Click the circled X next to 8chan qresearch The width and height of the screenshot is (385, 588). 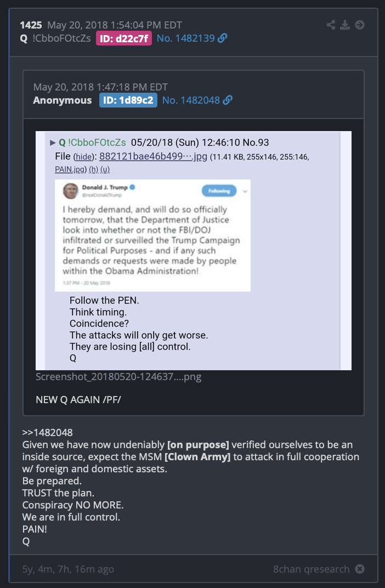360,569
